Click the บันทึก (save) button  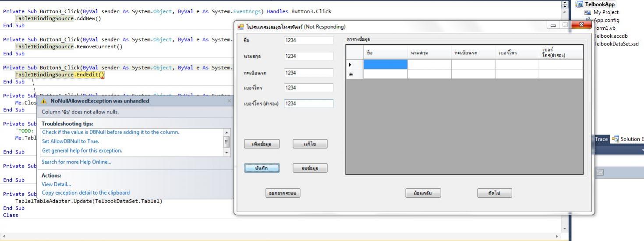(262, 168)
